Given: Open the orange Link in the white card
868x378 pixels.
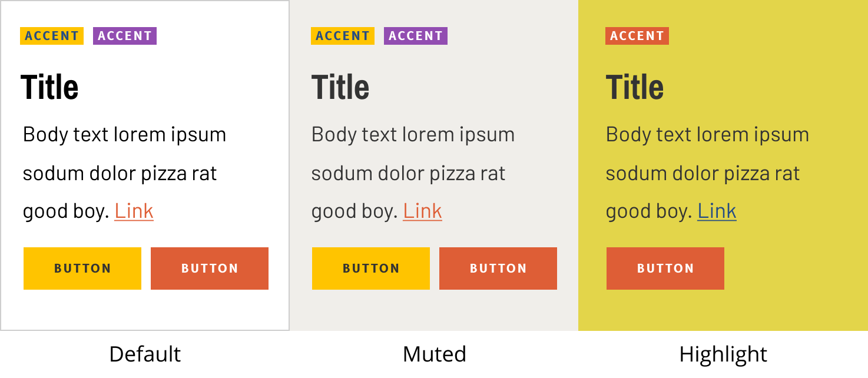Looking at the screenshot, I should click(x=134, y=211).
